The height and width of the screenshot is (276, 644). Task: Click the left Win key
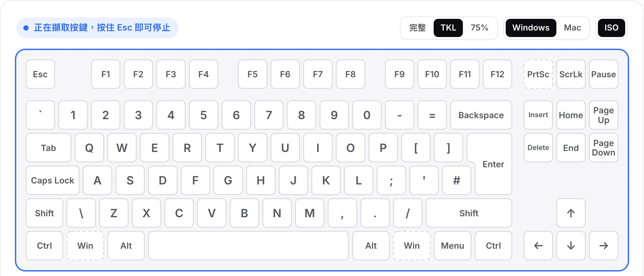(x=85, y=245)
